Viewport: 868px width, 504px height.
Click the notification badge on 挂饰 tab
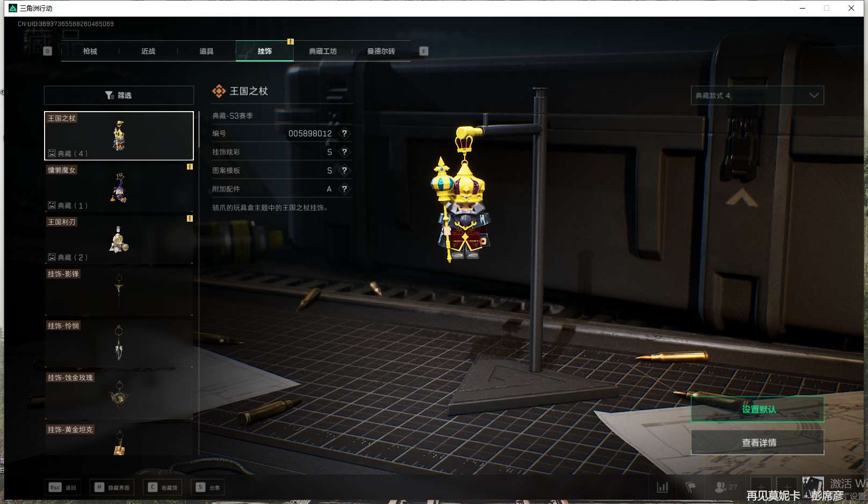point(291,41)
